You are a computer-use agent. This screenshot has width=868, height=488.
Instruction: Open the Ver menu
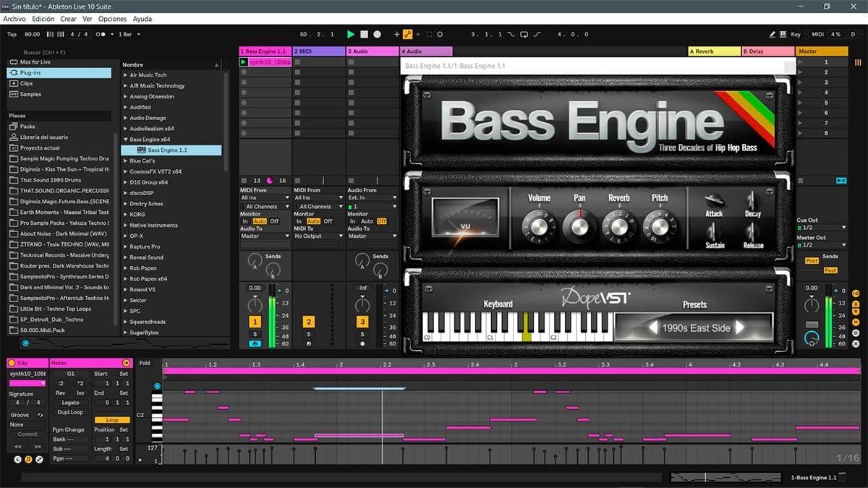point(88,19)
